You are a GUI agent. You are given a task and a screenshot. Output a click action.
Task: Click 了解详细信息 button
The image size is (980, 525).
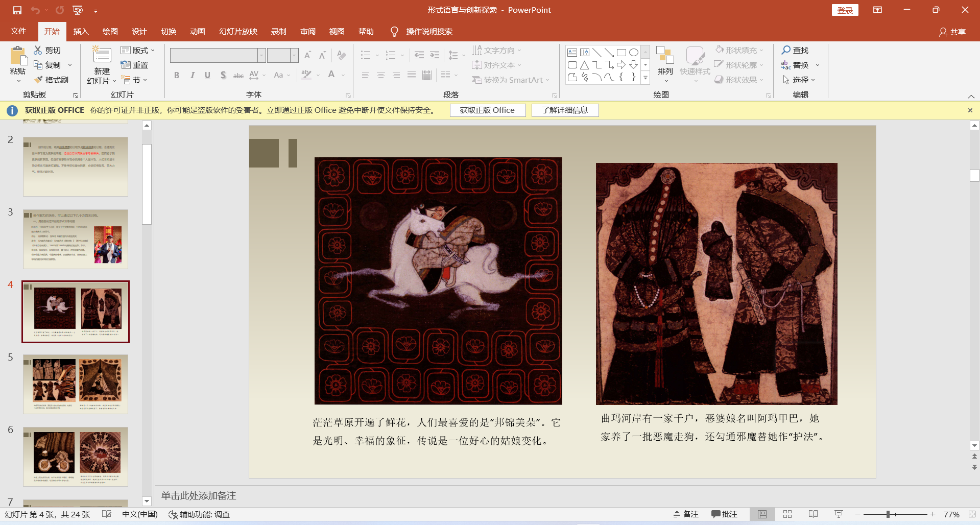[x=565, y=110]
